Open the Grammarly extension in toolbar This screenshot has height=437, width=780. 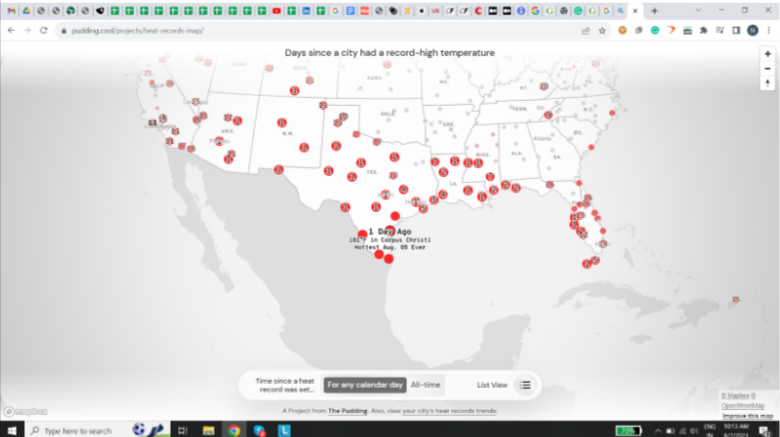[x=655, y=31]
